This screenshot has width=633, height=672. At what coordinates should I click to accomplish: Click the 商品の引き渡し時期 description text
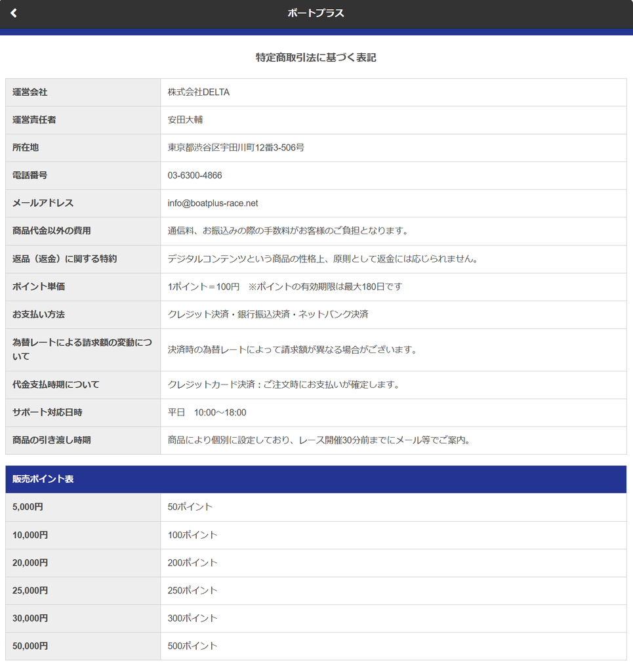[x=319, y=440]
